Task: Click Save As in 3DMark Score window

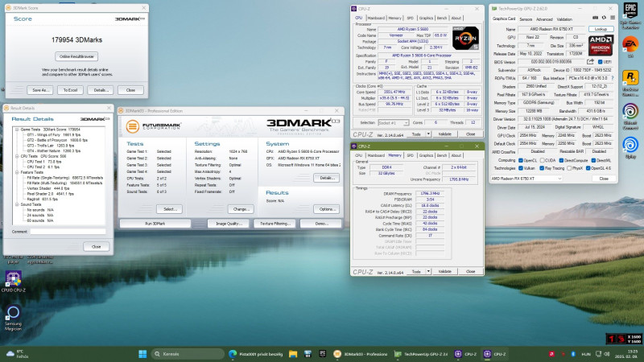Action: (39, 90)
